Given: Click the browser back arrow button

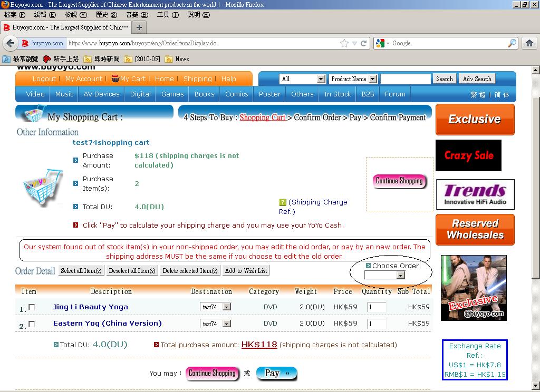Looking at the screenshot, I should [11, 43].
